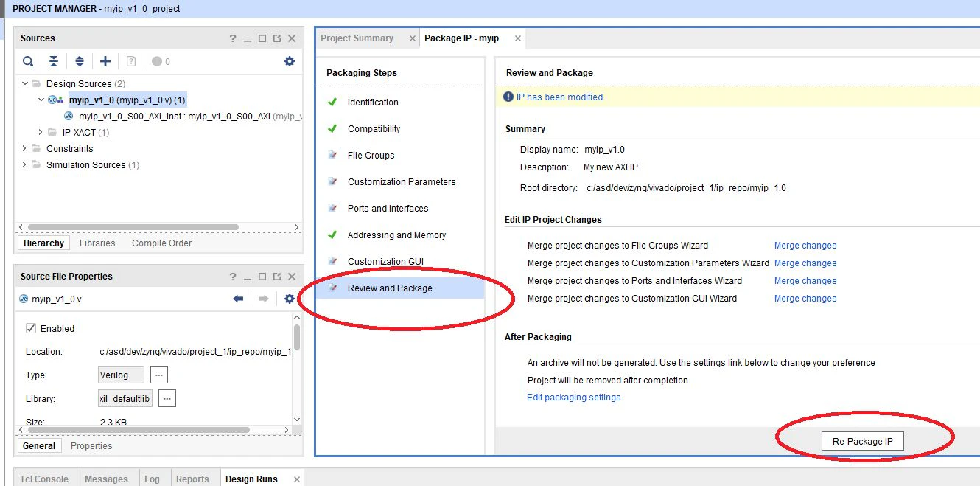Viewport: 980px width, 486px height.
Task: Go to the Compatibility packaging step
Action: pos(374,129)
